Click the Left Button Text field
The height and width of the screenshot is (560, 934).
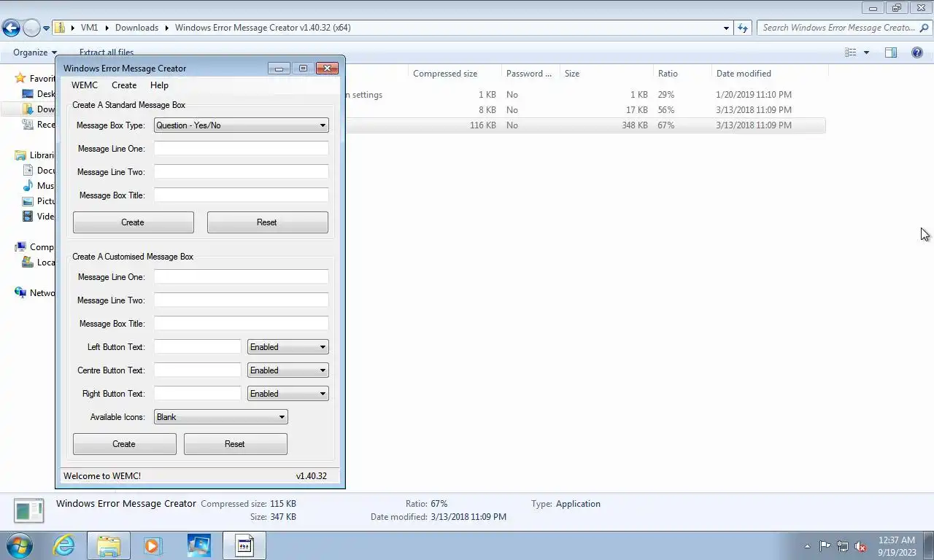197,347
